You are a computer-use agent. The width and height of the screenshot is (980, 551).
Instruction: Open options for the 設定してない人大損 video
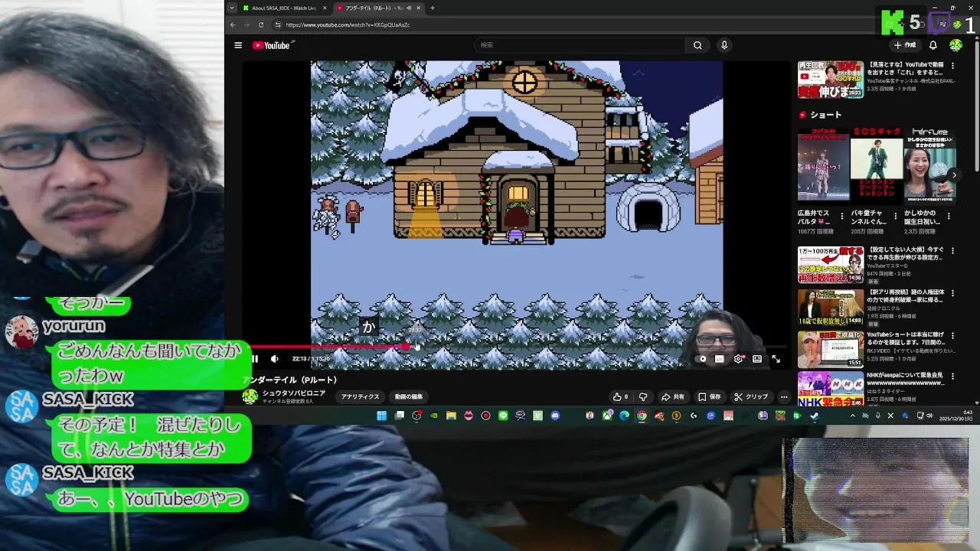(x=952, y=250)
